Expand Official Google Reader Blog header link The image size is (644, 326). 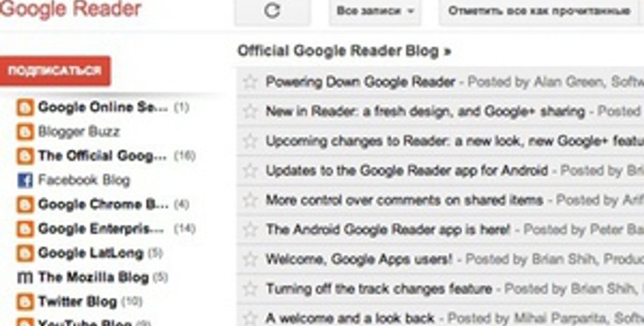coord(344,51)
